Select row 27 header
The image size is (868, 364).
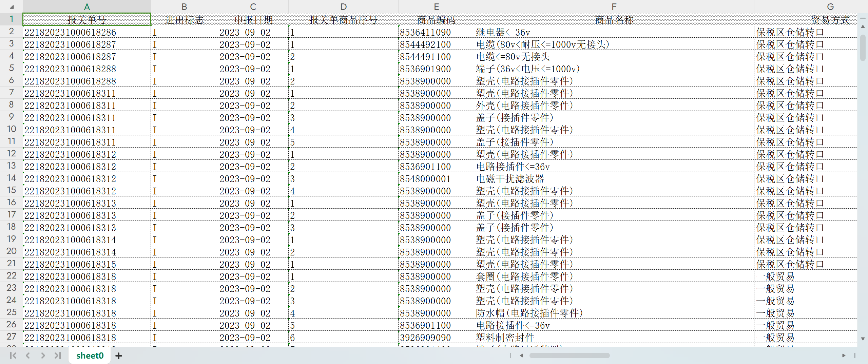12,337
